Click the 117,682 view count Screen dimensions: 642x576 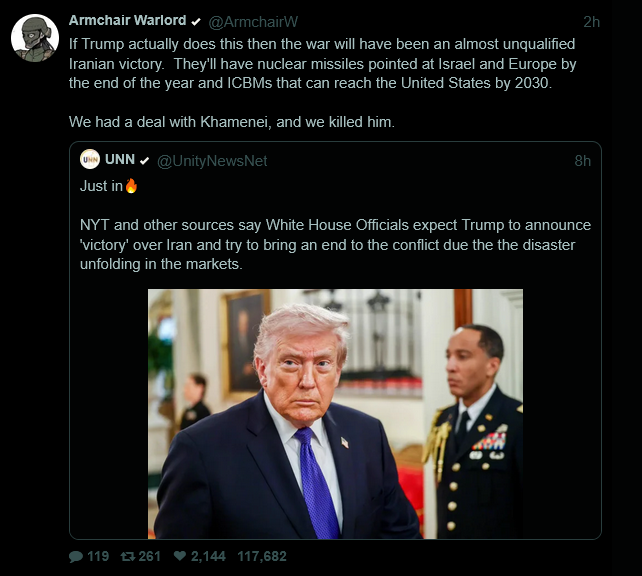(260, 556)
